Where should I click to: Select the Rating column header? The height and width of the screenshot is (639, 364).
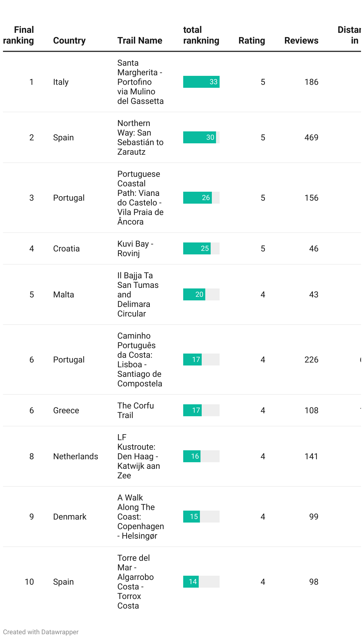(252, 41)
